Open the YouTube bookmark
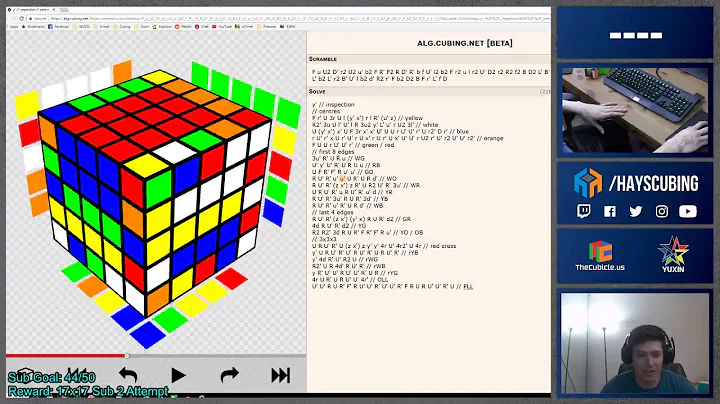This screenshot has width=720, height=404. coord(223,27)
